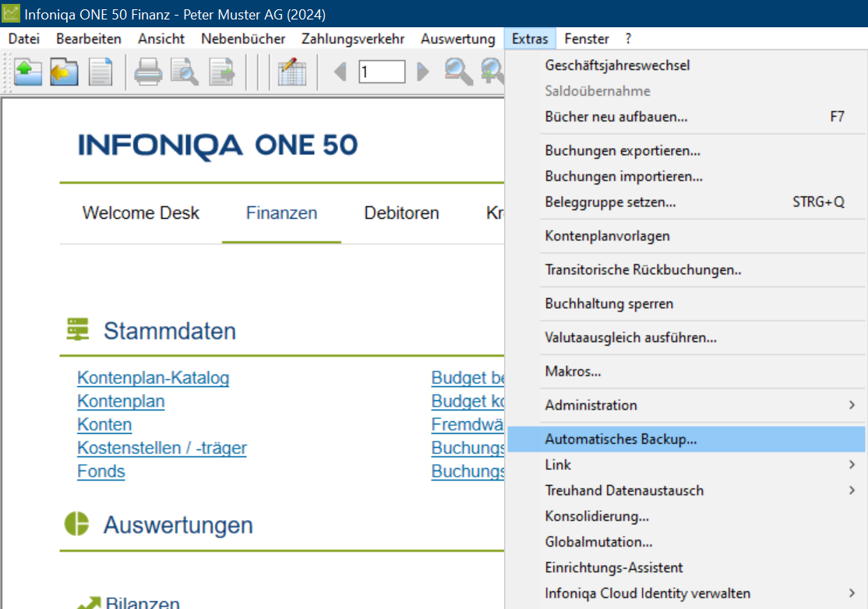The height and width of the screenshot is (609, 868).
Task: Go to previous page with left arrow
Action: (x=340, y=72)
